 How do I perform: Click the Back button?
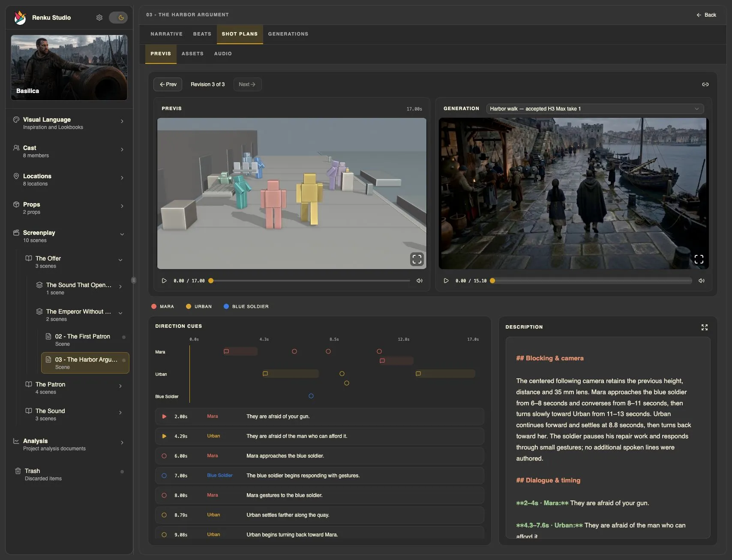click(706, 15)
